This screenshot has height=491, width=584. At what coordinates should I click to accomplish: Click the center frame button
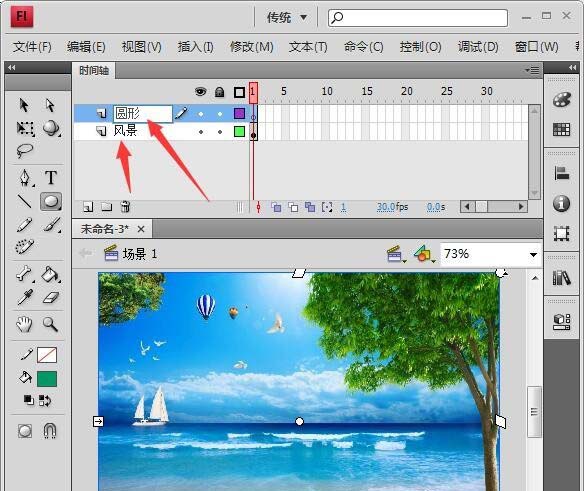tap(258, 207)
